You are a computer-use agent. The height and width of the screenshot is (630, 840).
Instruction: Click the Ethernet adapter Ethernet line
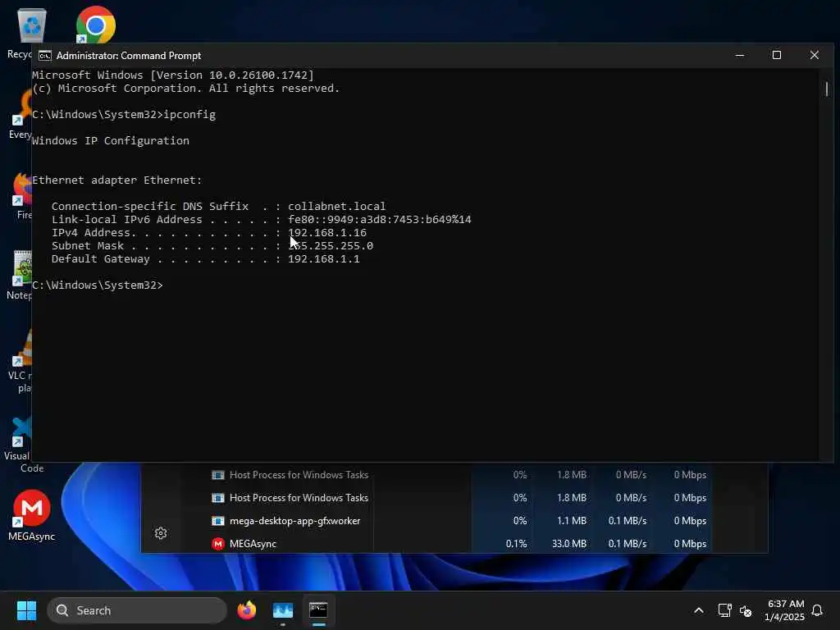[116, 180]
